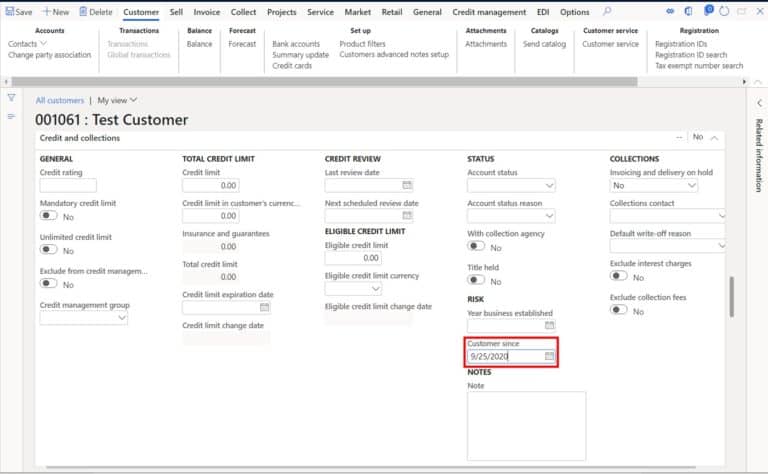Image resolution: width=768 pixels, height=474 pixels.
Task: Click Send catalog button
Action: [544, 44]
